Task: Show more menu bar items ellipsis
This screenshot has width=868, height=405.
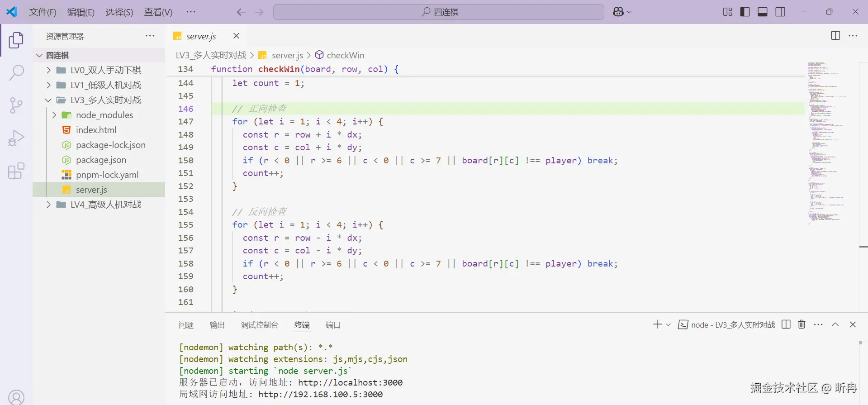Action: pyautogui.click(x=191, y=12)
